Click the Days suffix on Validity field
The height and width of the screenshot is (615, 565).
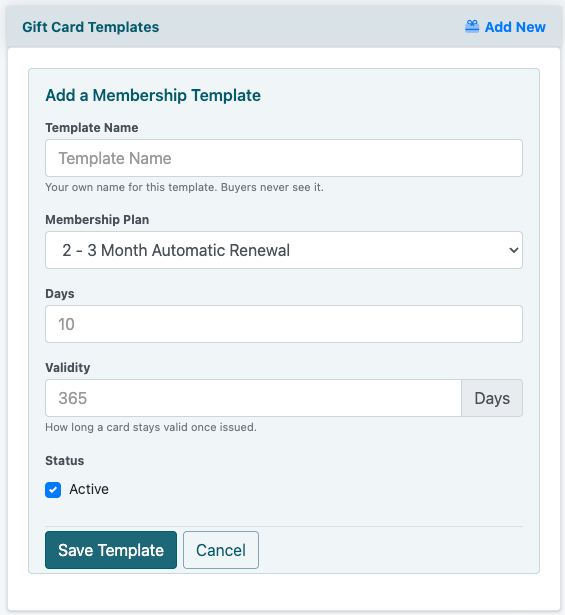tap(492, 398)
